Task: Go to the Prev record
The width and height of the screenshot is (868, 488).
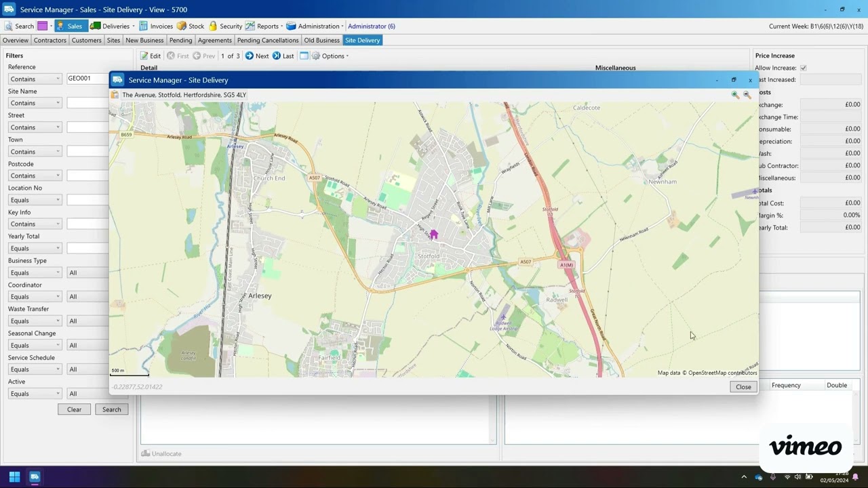Action: point(204,56)
